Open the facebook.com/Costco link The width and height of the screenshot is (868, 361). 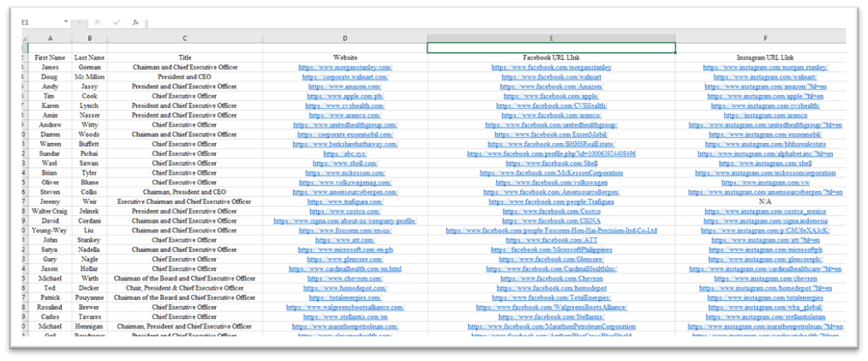coord(551,211)
